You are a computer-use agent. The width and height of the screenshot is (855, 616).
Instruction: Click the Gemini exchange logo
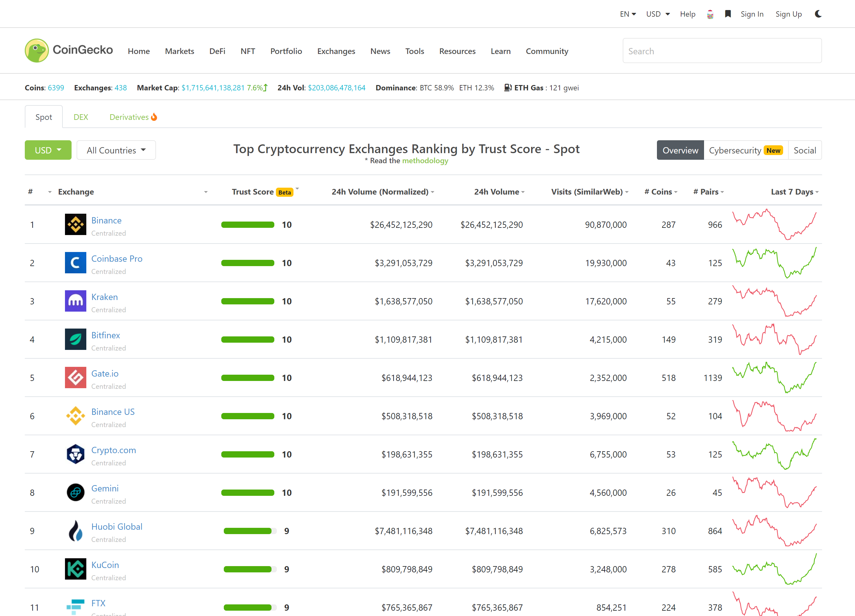pos(75,492)
